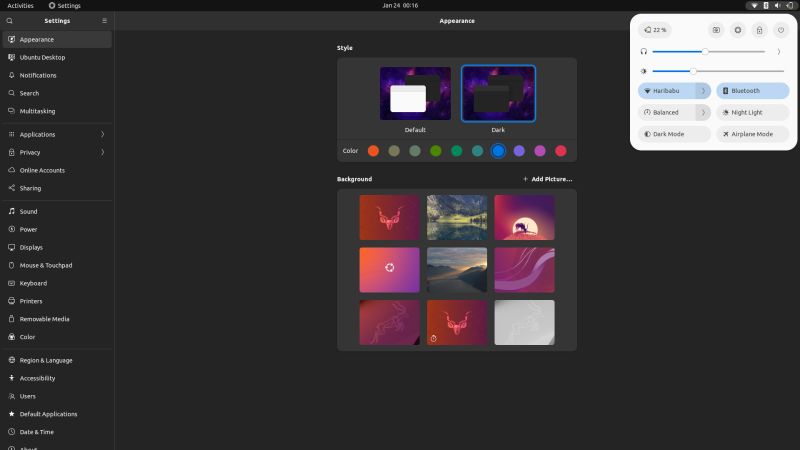Open settings gear in quick settings panel
Screen dimensions: 800x450
[x=738, y=30]
